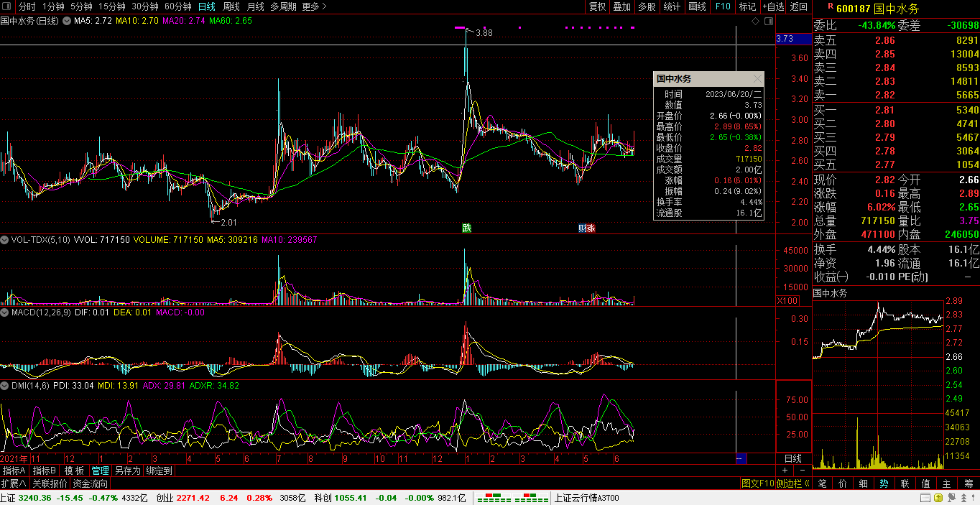980x505 pixels.
Task: Click the yellow coin icon in status bar
Action: [x=938, y=498]
